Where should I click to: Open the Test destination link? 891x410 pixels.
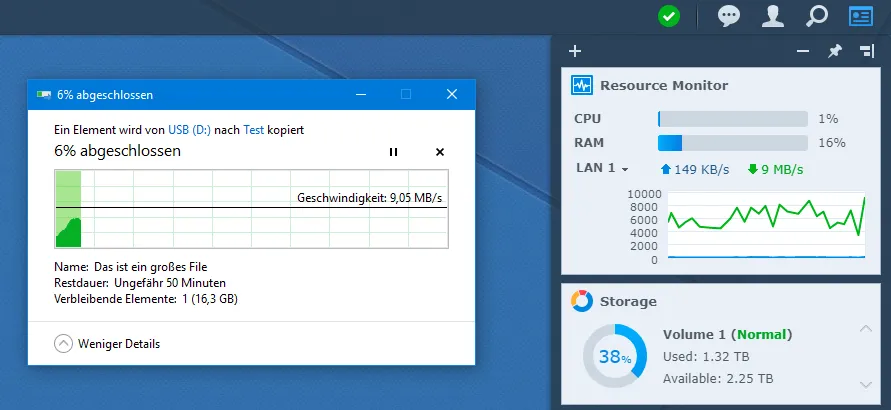pos(253,130)
